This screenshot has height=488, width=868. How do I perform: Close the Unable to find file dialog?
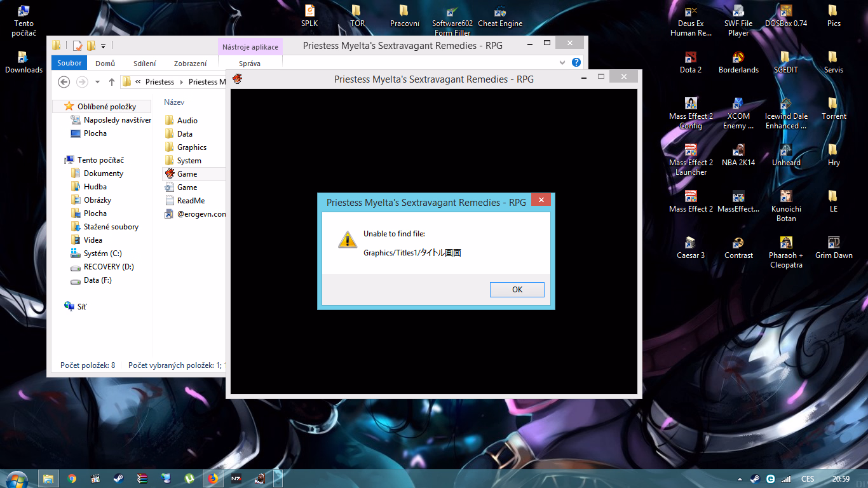pos(541,200)
